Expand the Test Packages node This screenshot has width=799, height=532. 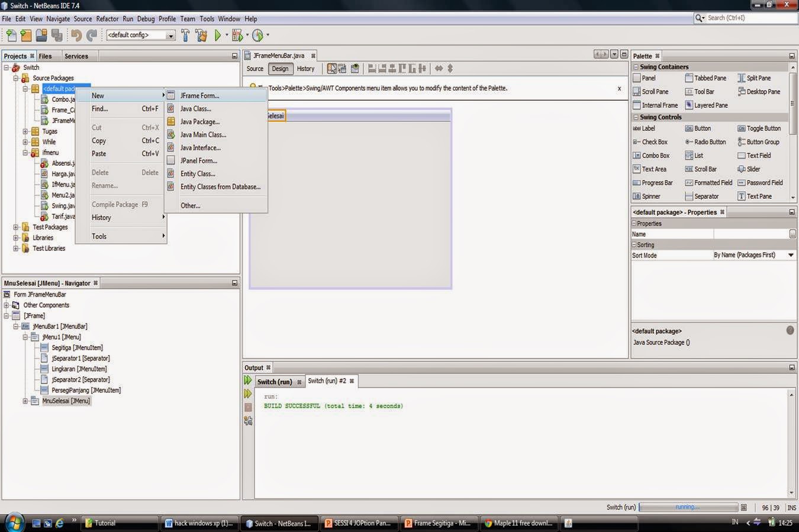click(x=16, y=227)
